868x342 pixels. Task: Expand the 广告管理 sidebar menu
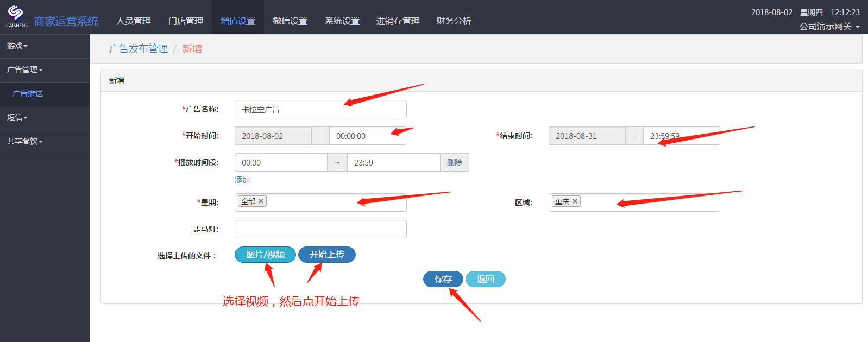point(45,70)
